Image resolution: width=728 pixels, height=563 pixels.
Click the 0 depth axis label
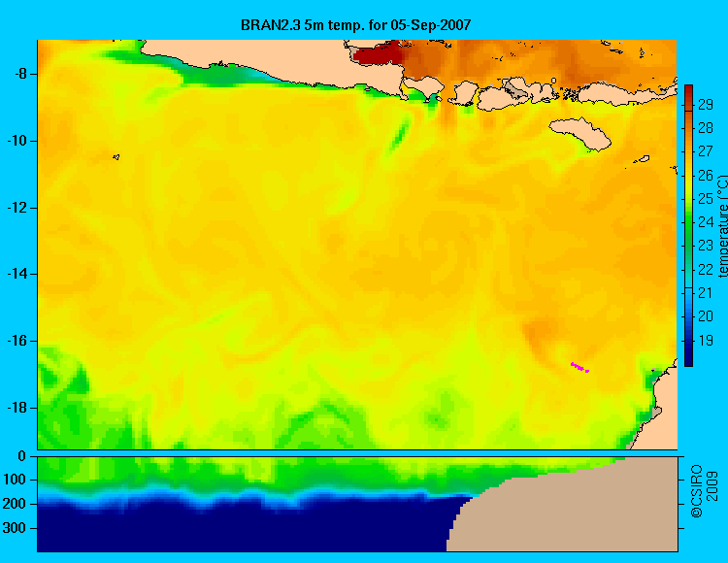pyautogui.click(x=21, y=456)
